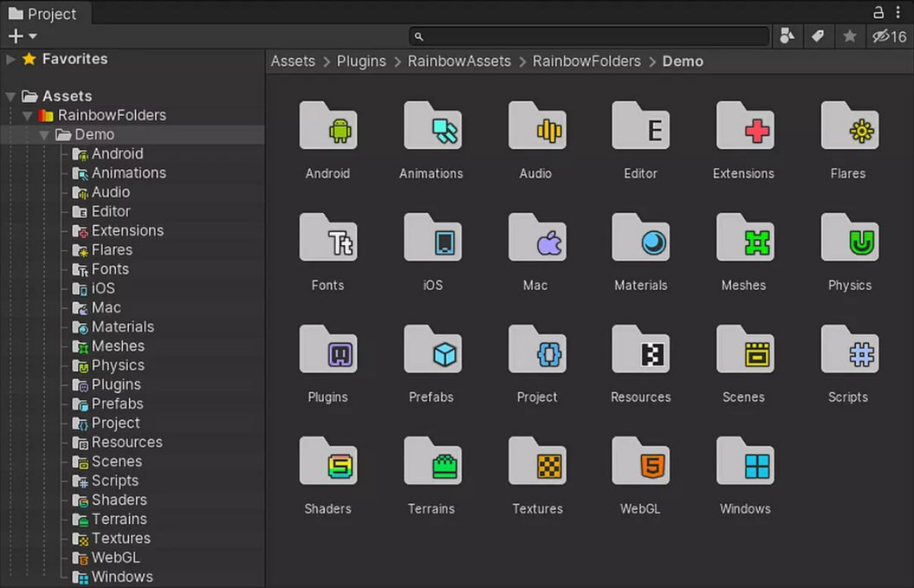Viewport: 914px width, 588px height.
Task: Select the Audio folder in the grid
Action: pyautogui.click(x=537, y=126)
